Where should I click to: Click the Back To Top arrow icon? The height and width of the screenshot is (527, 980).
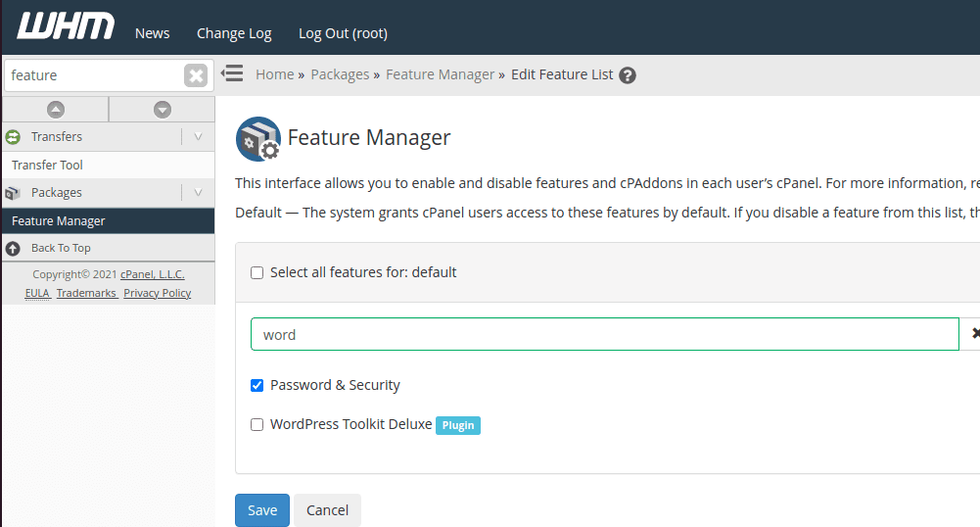tap(13, 249)
